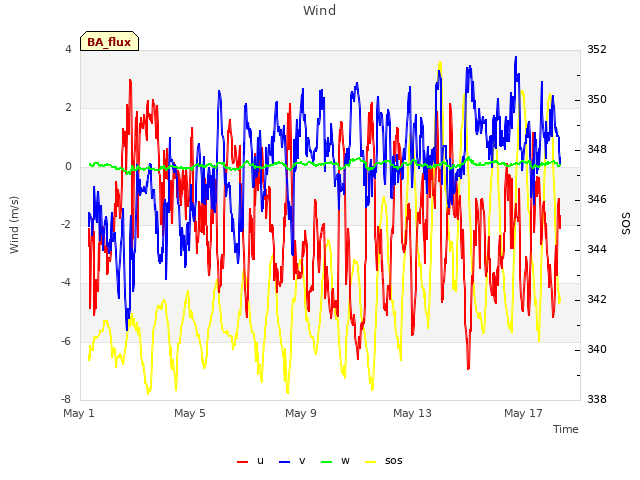This screenshot has width=640, height=480.
Task: Click the 342 tick on right axis
Action: (597, 299)
